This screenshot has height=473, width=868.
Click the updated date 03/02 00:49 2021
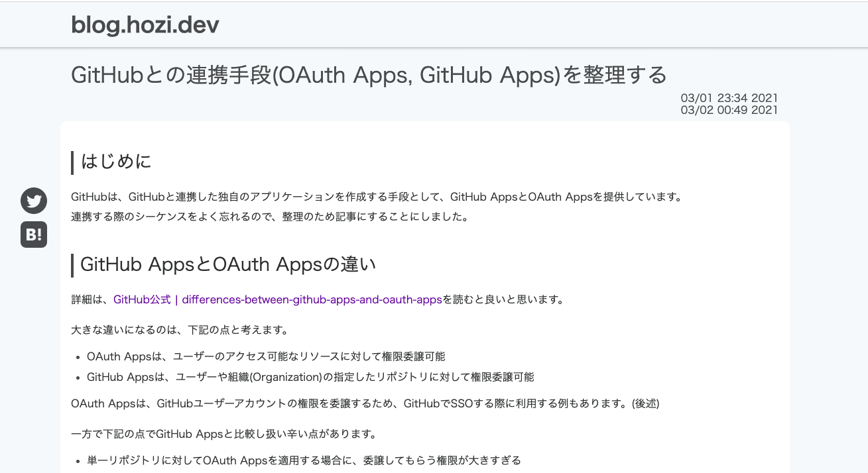(729, 110)
